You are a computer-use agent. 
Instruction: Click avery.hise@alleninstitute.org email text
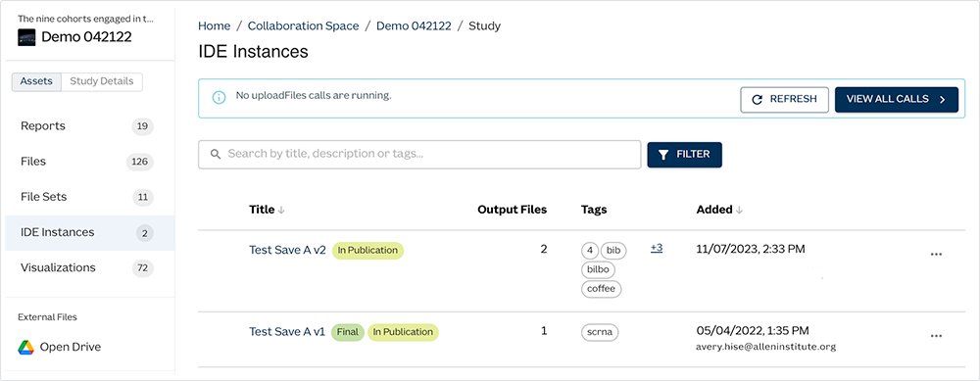click(766, 347)
